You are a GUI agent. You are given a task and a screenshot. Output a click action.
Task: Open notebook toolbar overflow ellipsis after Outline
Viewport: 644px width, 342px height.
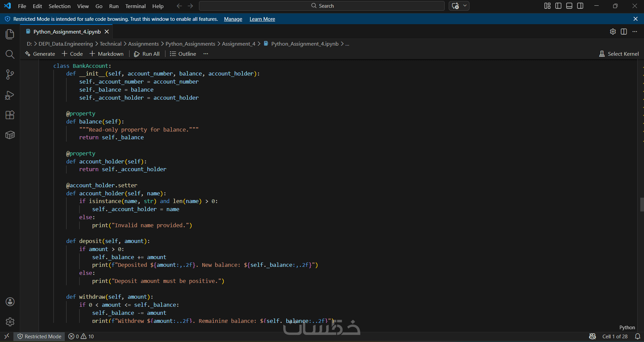[x=206, y=54]
